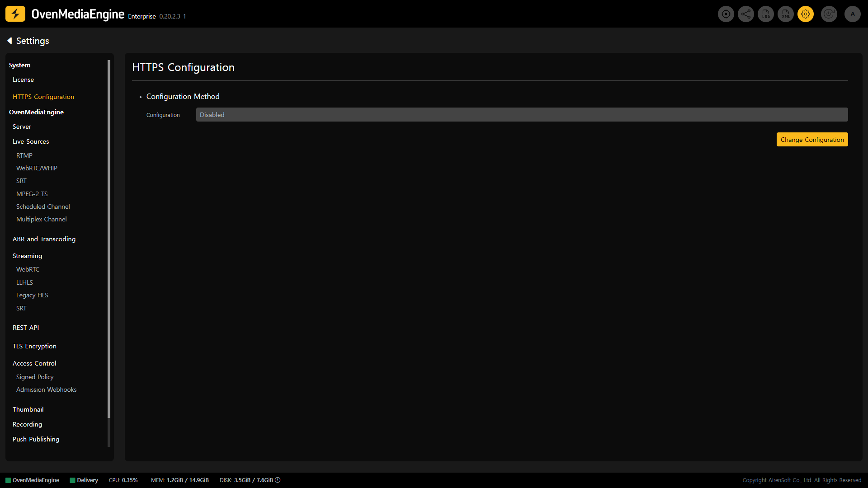
Task: Click the Change Configuration button
Action: pos(812,140)
